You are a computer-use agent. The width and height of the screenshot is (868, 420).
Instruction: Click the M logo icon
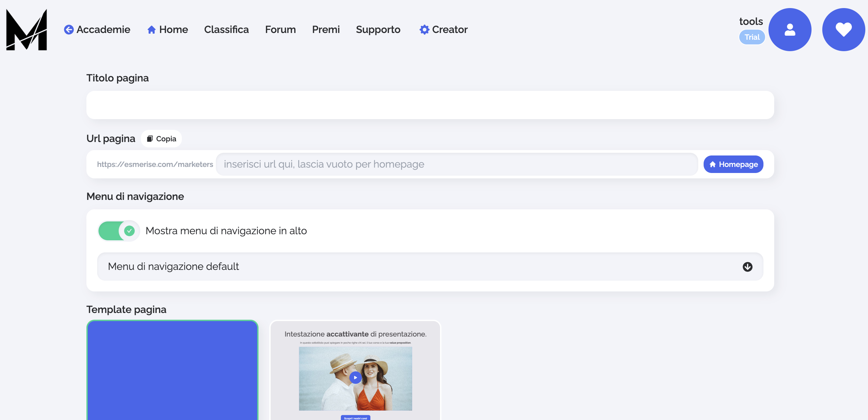(x=27, y=30)
